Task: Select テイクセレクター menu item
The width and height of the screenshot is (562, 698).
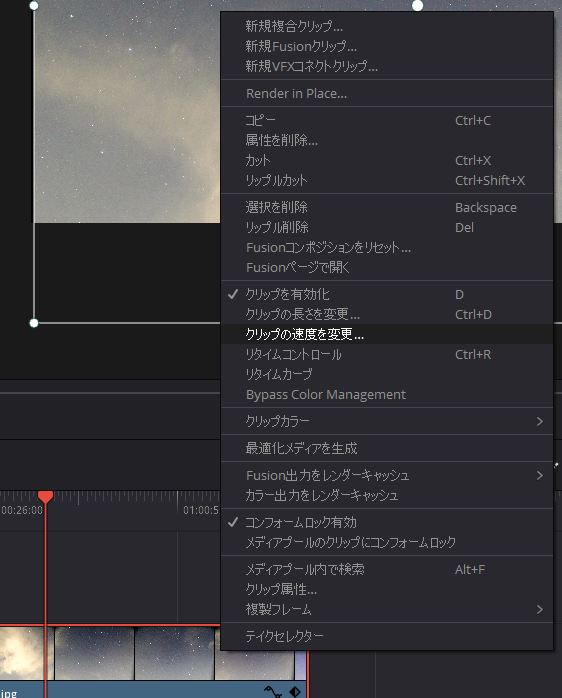Action: (x=387, y=636)
